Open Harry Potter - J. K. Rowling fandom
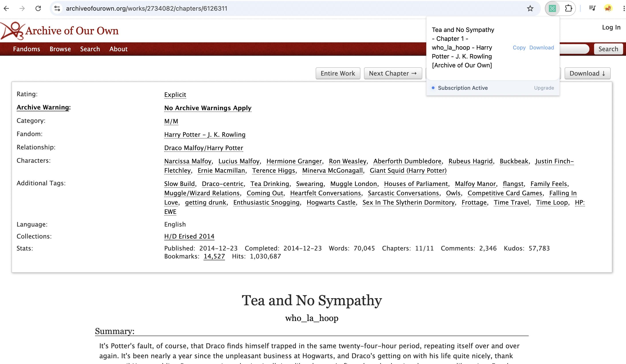Screen dimensions: 626x364 click(x=205, y=134)
